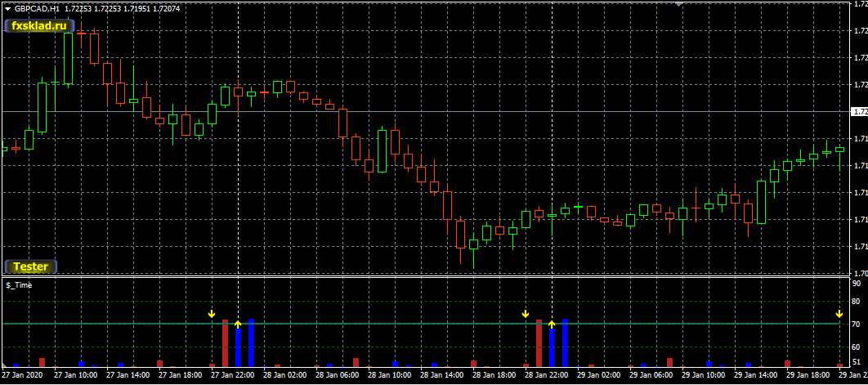Click the '29 Jan 18:00' time label
The image size is (868, 385).
point(808,374)
